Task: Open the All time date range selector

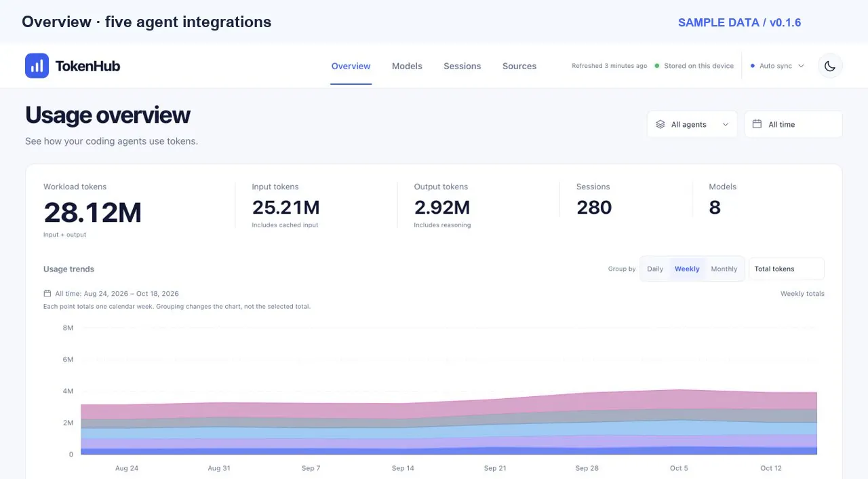Action: click(x=793, y=124)
